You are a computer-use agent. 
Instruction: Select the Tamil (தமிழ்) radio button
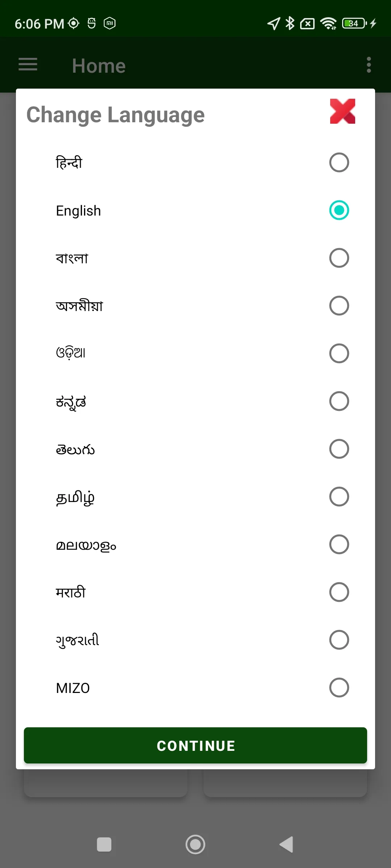tap(339, 497)
